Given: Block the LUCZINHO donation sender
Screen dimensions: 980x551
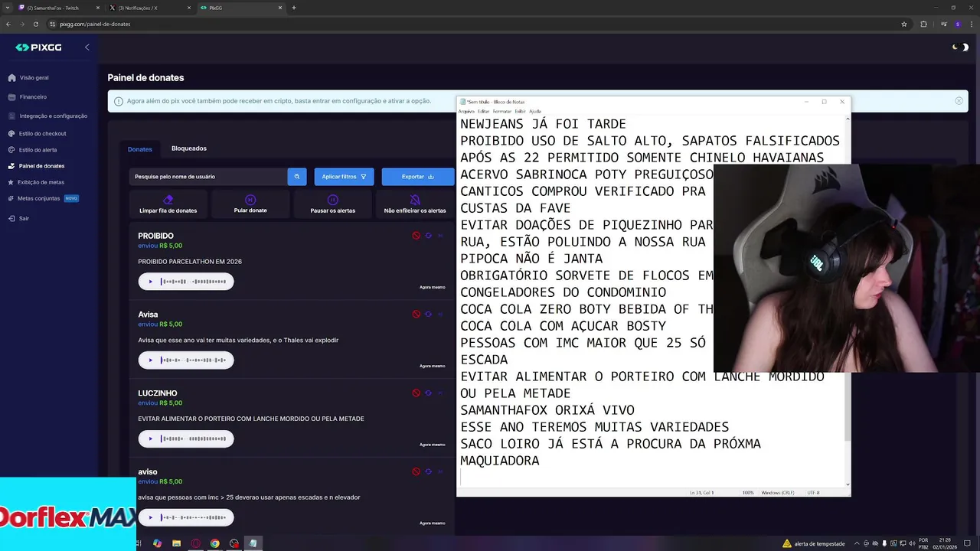Looking at the screenshot, I should pyautogui.click(x=416, y=393).
